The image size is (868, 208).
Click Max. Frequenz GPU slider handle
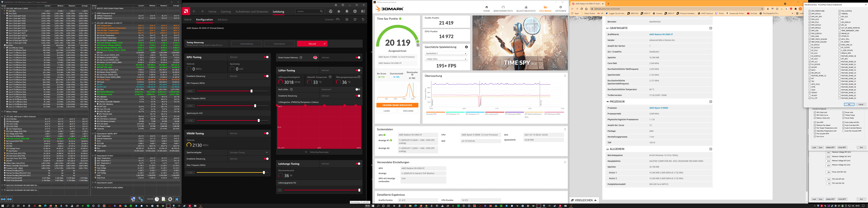[255, 106]
